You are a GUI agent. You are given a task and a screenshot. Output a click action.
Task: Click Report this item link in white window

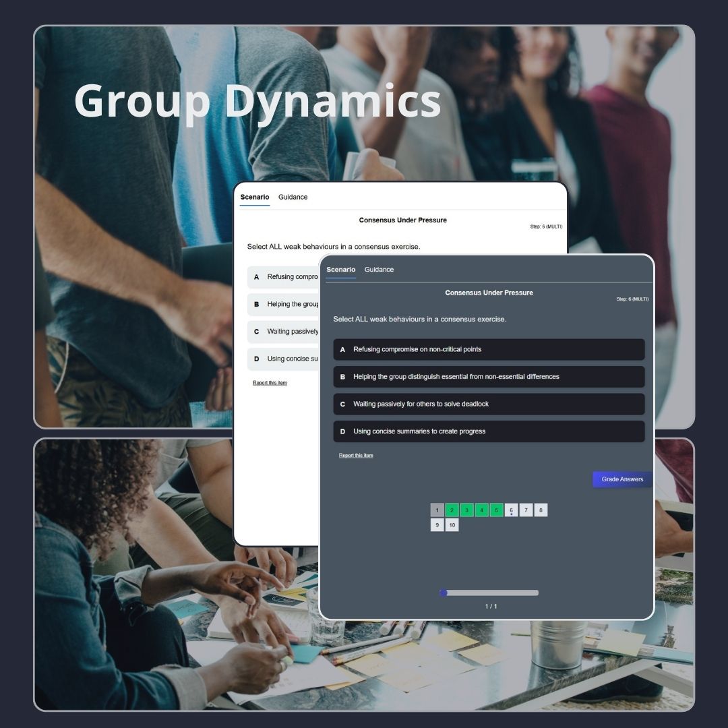pos(270,383)
